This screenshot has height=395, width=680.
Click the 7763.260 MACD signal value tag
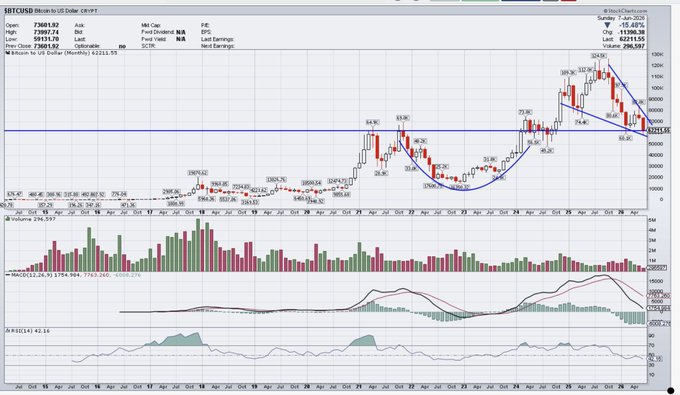(x=659, y=296)
